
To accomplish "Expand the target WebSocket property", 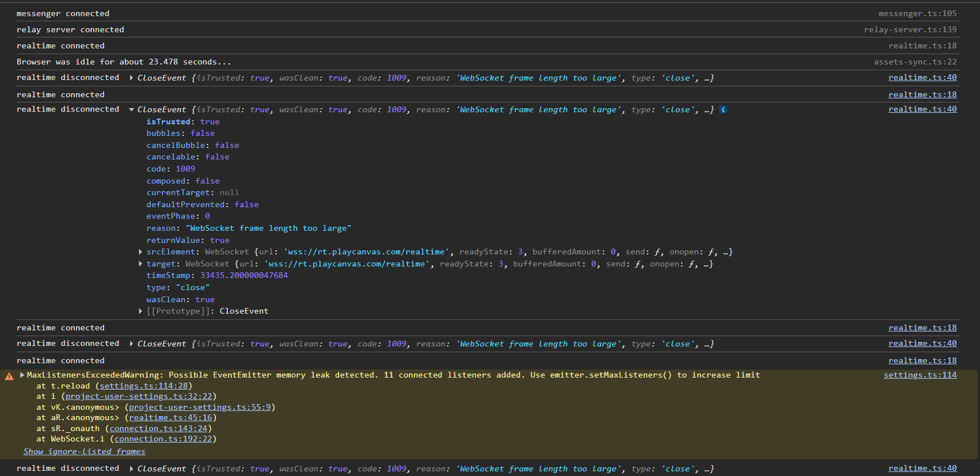I will [x=140, y=264].
